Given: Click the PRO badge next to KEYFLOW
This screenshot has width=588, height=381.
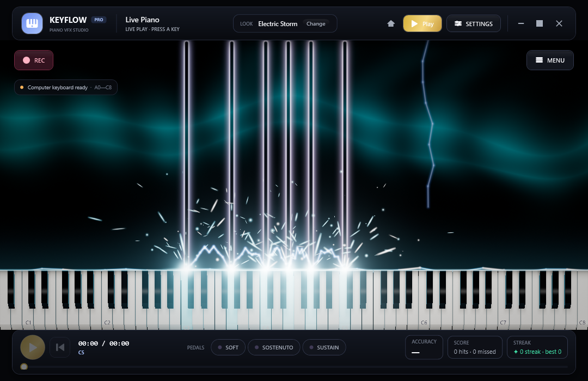Looking at the screenshot, I should coord(99,20).
